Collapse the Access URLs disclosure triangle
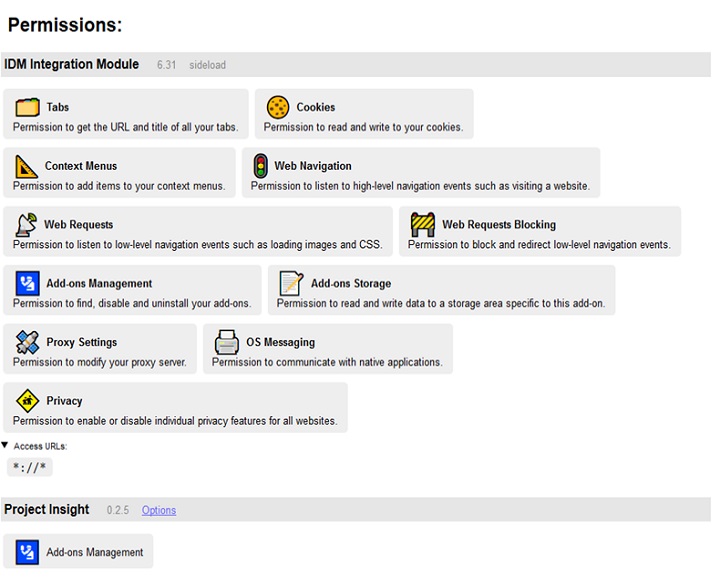Image resolution: width=720 pixels, height=580 pixels. pos(6,445)
